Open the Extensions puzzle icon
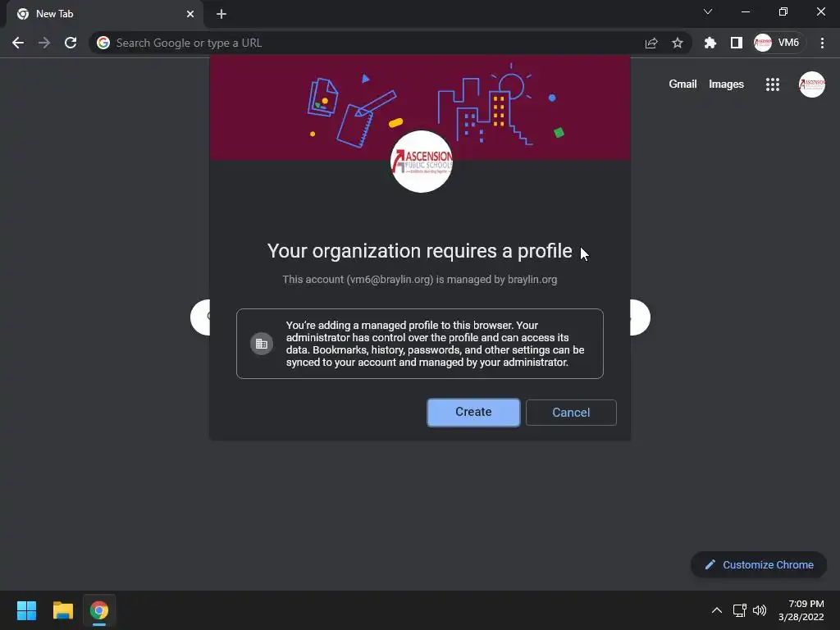840x630 pixels. [710, 43]
